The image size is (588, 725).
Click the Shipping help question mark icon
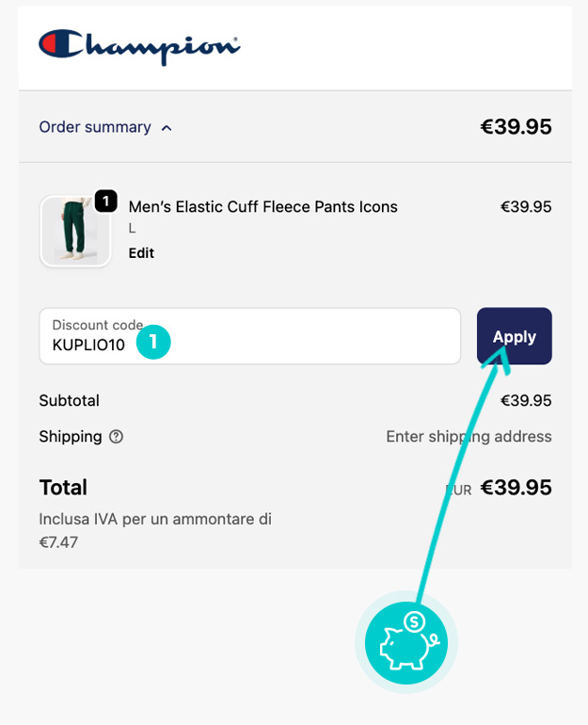click(117, 437)
